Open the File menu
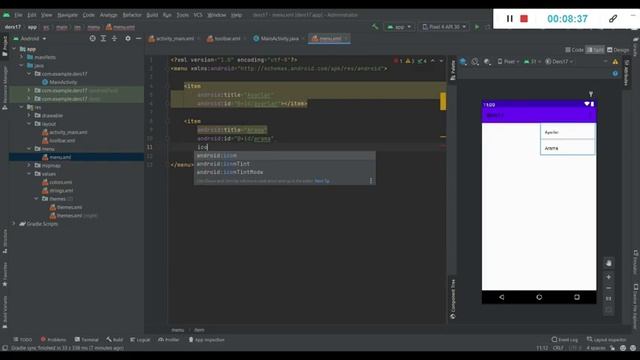Screen dimensions: 640x360 [x=18, y=15]
